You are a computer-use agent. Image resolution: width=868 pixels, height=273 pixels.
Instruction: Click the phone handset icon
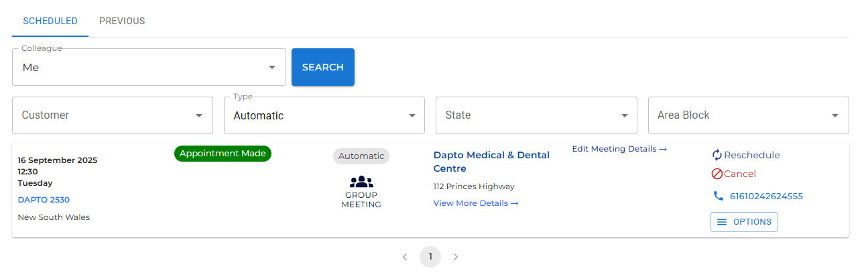719,196
